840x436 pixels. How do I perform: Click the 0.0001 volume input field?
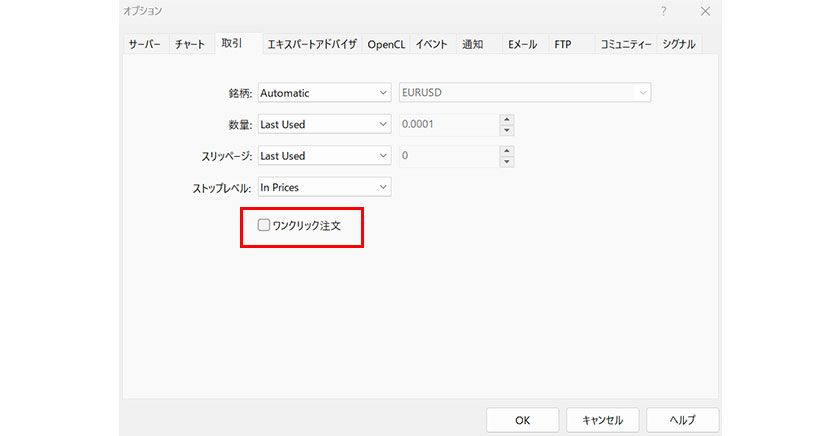447,125
